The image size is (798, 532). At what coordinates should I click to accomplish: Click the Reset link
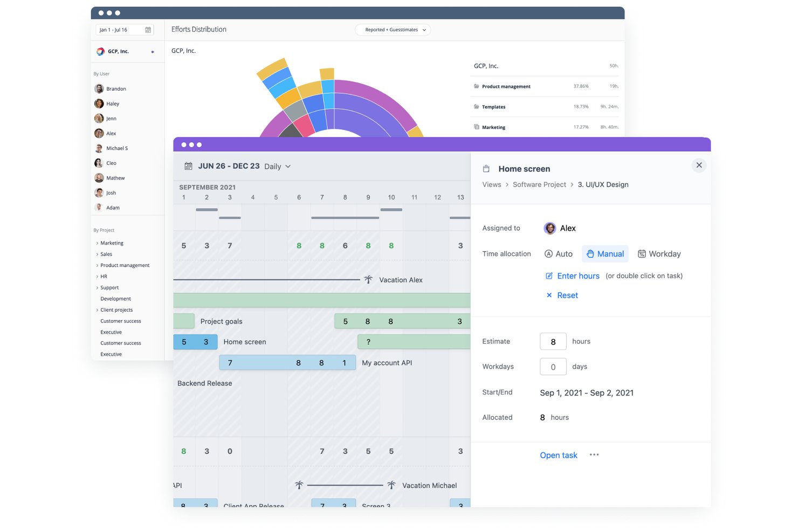[567, 295]
